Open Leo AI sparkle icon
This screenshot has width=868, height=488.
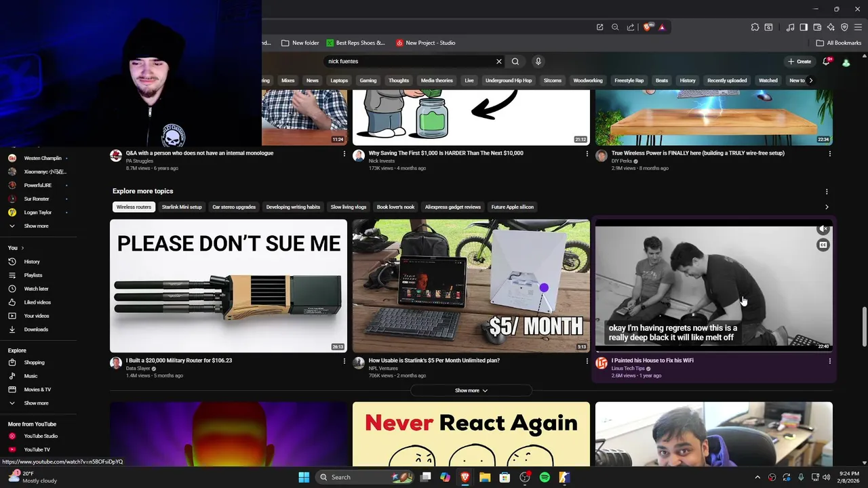click(831, 27)
